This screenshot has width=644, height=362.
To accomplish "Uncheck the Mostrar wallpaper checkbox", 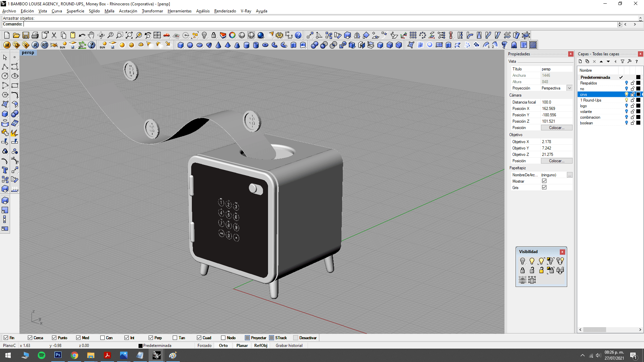I will tap(544, 181).
